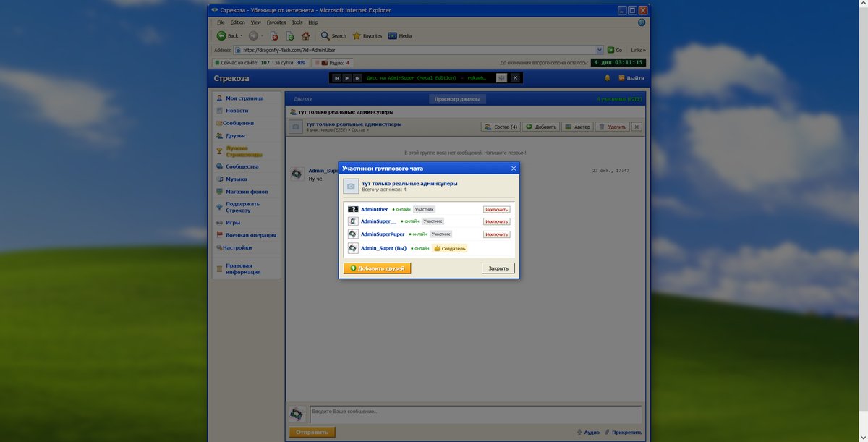Log out via Выйти
This screenshot has width=868, height=442.
(x=631, y=78)
